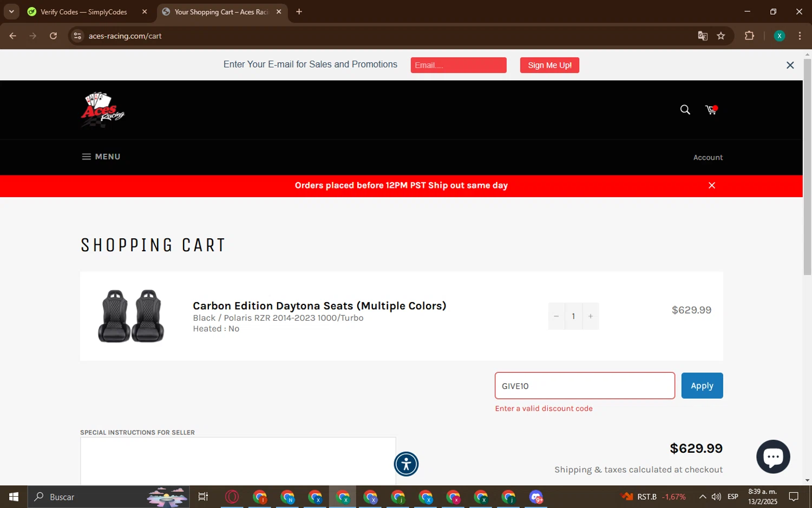The width and height of the screenshot is (812, 508).
Task: Open the Windows notification center icon
Action: click(794, 497)
